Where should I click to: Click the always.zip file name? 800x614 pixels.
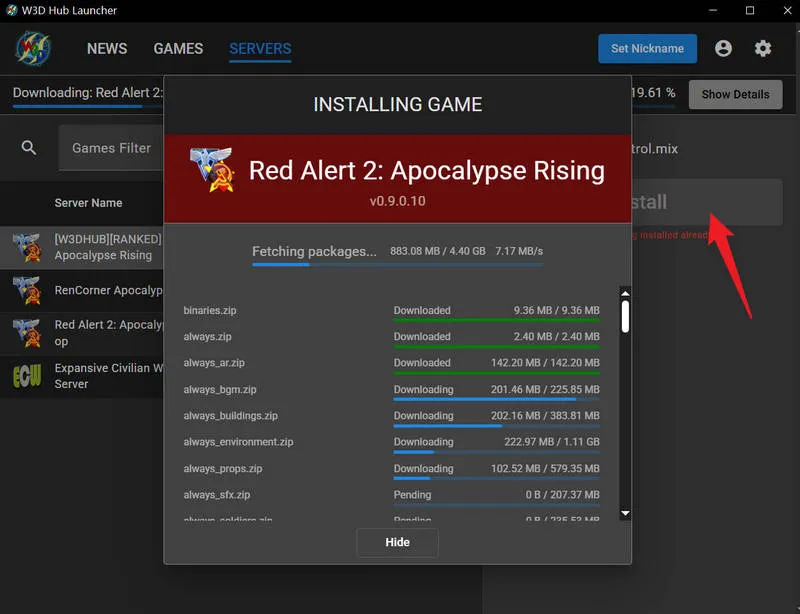[207, 337]
